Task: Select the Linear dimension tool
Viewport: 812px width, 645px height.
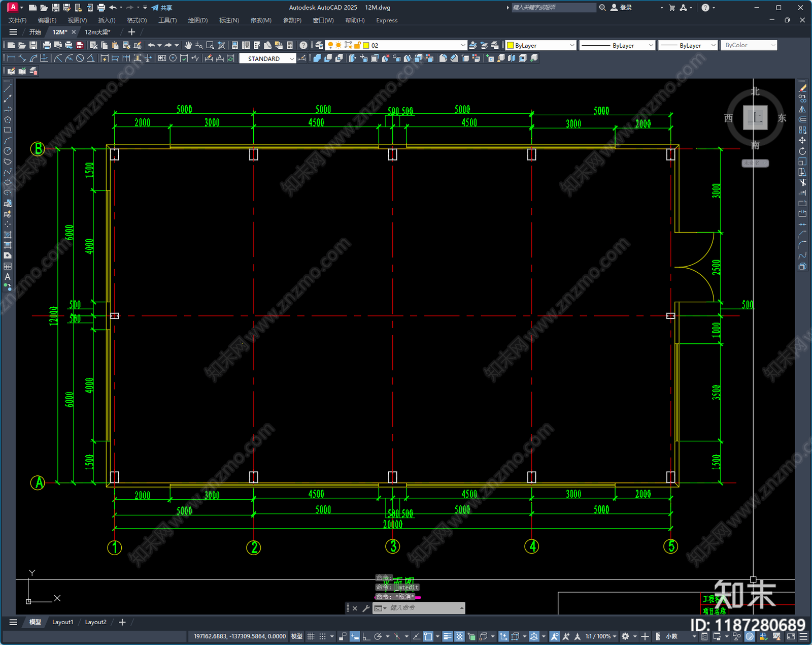Action: (11, 58)
